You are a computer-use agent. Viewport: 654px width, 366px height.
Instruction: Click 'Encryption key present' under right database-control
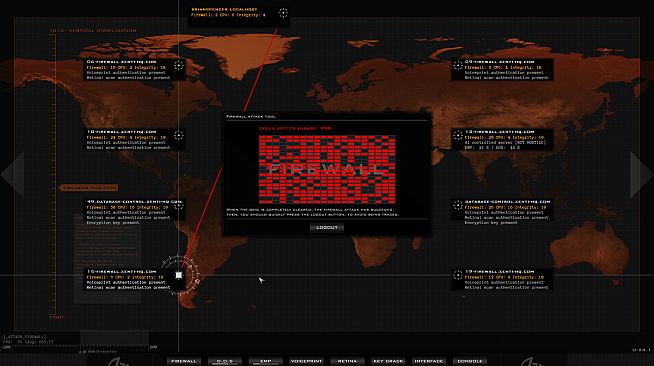click(x=491, y=223)
